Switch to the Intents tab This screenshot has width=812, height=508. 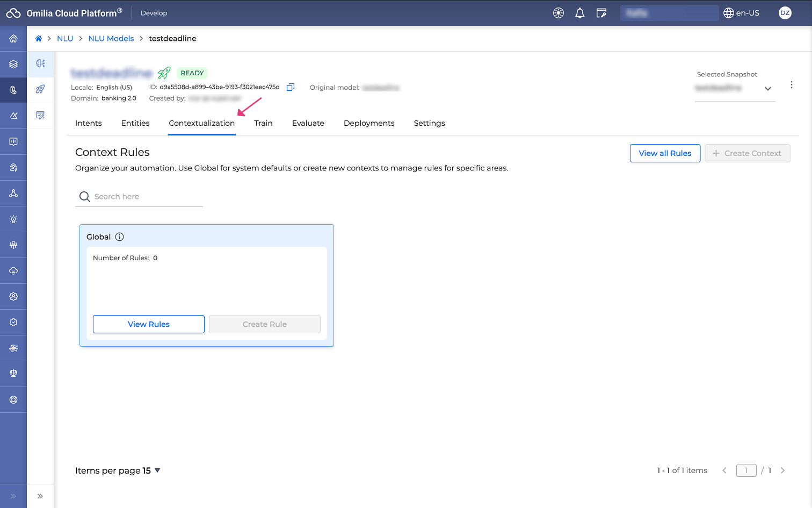tap(89, 123)
